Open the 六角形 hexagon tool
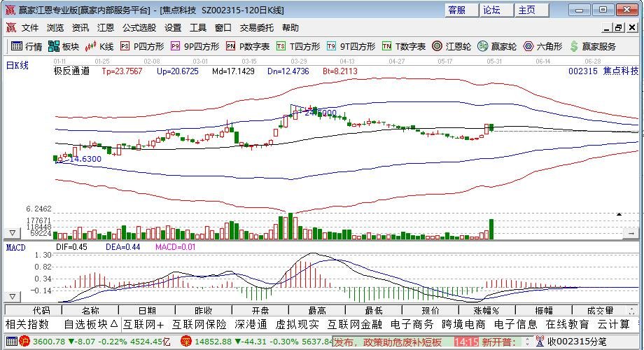 (x=542, y=46)
